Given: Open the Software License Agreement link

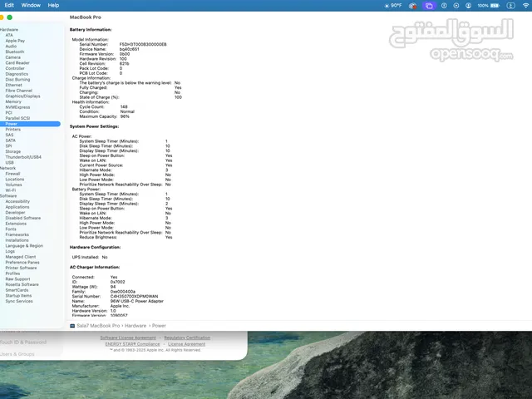Looking at the screenshot, I should pos(127,337).
